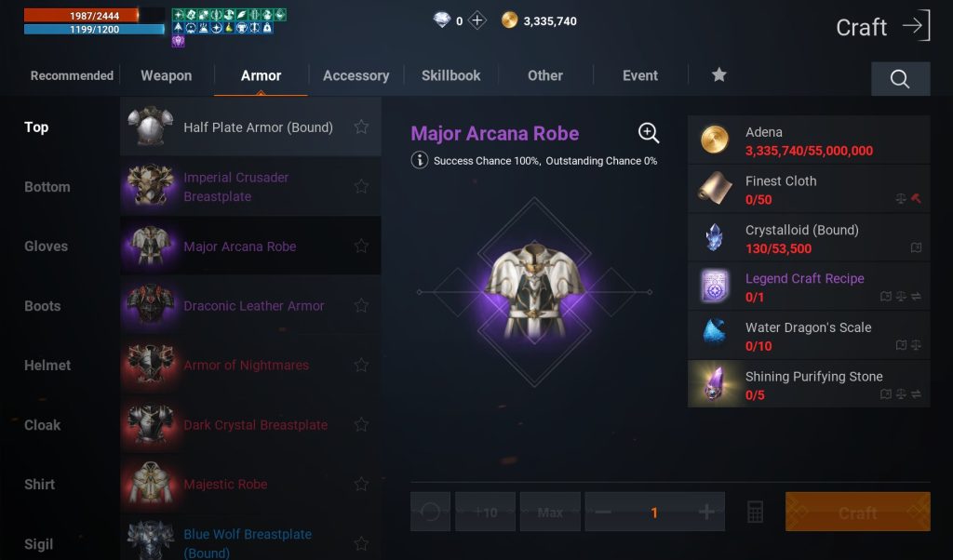
Task: Favorite the Half Plate Armor star
Action: (361, 127)
